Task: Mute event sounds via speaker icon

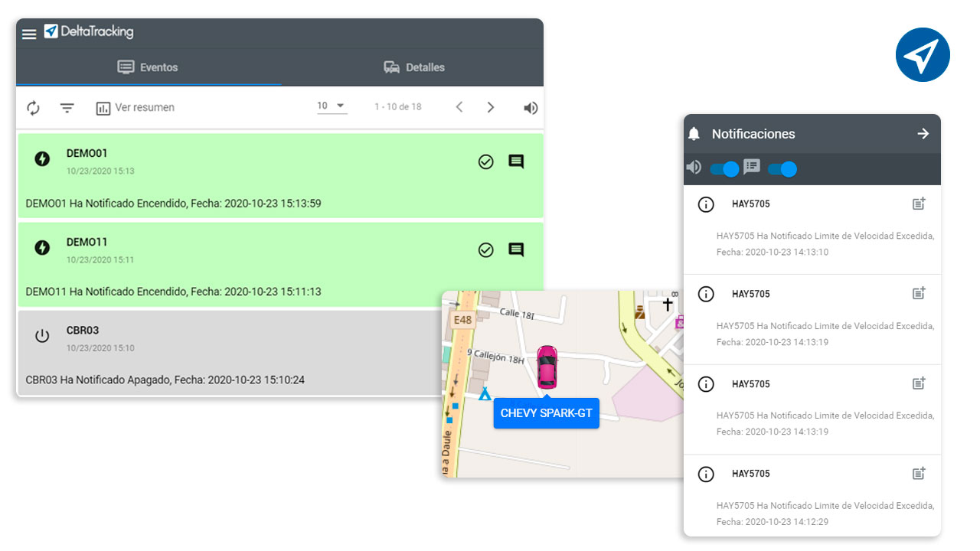Action: 531,108
